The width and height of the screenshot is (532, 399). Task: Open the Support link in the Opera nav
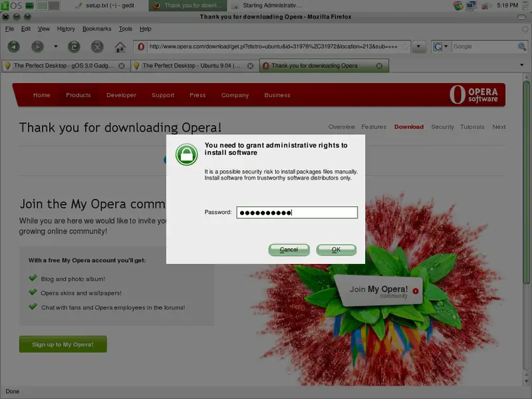tap(163, 95)
